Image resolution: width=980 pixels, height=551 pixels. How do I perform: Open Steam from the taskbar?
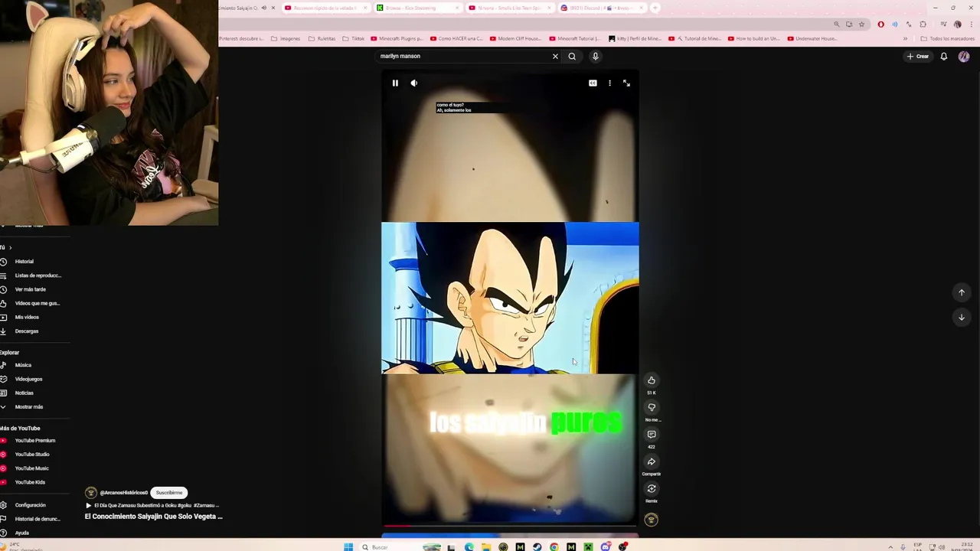point(537,546)
